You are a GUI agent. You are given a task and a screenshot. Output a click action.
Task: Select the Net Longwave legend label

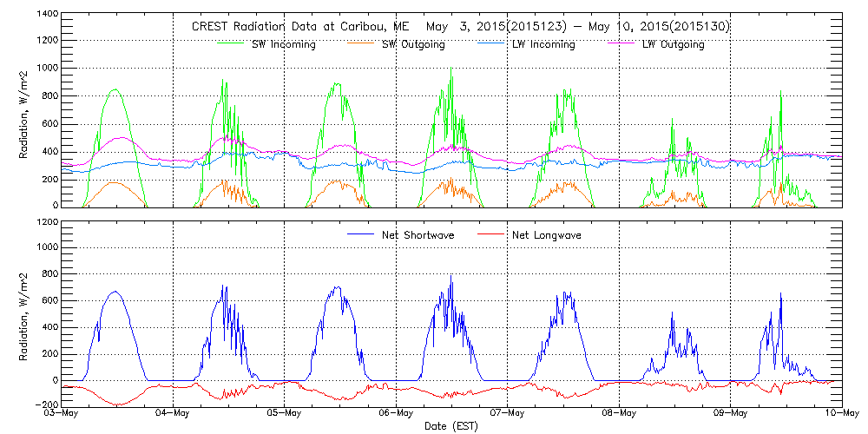click(x=548, y=235)
